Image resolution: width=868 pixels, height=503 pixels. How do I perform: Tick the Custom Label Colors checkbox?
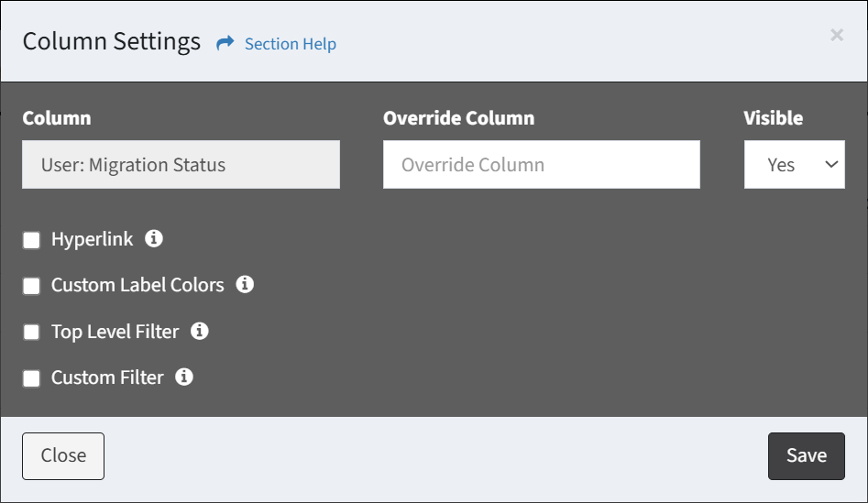[x=31, y=286]
